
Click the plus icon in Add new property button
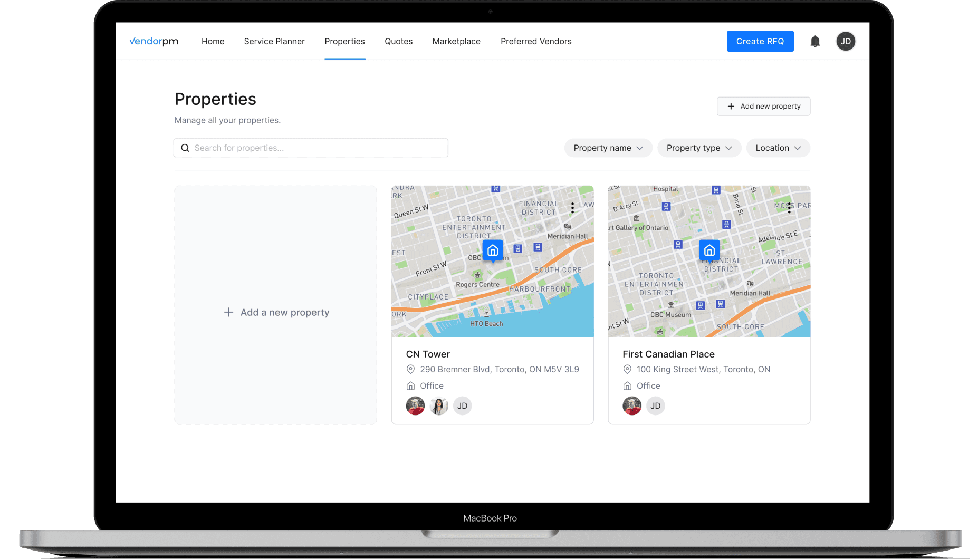click(x=731, y=107)
